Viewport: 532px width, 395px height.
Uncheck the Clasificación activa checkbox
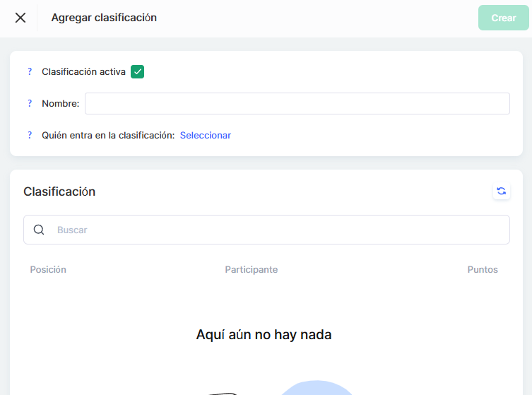[137, 71]
